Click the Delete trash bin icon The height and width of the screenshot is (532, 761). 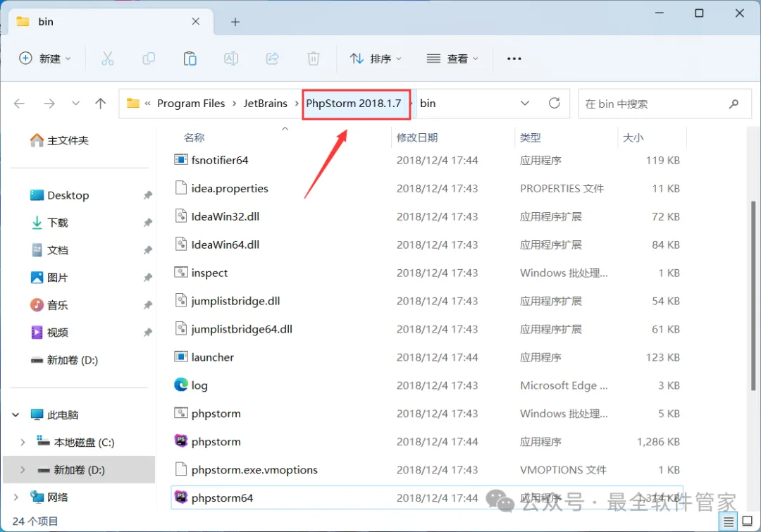point(314,58)
